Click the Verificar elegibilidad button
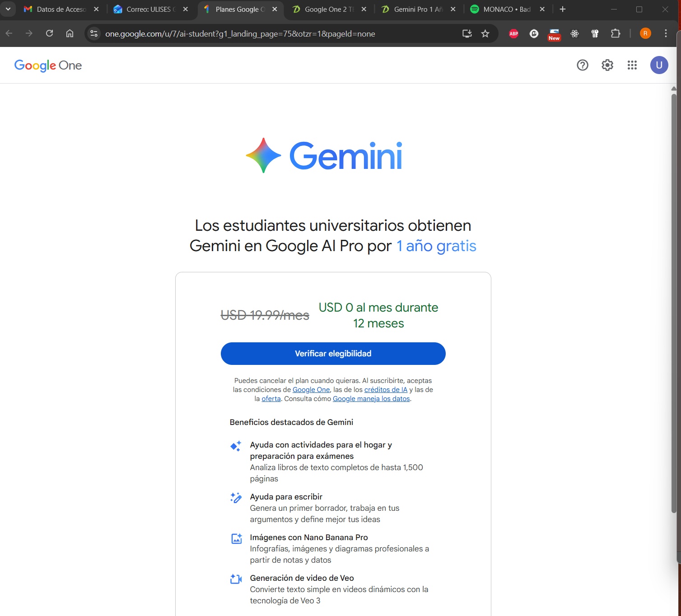Screen dimensions: 681x616 333,354
